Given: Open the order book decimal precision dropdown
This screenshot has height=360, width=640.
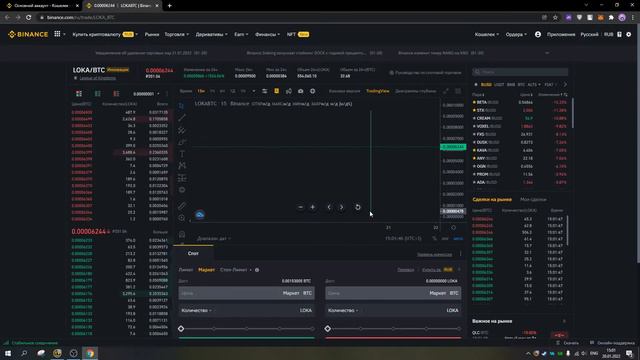Looking at the screenshot, I should 146,94.
